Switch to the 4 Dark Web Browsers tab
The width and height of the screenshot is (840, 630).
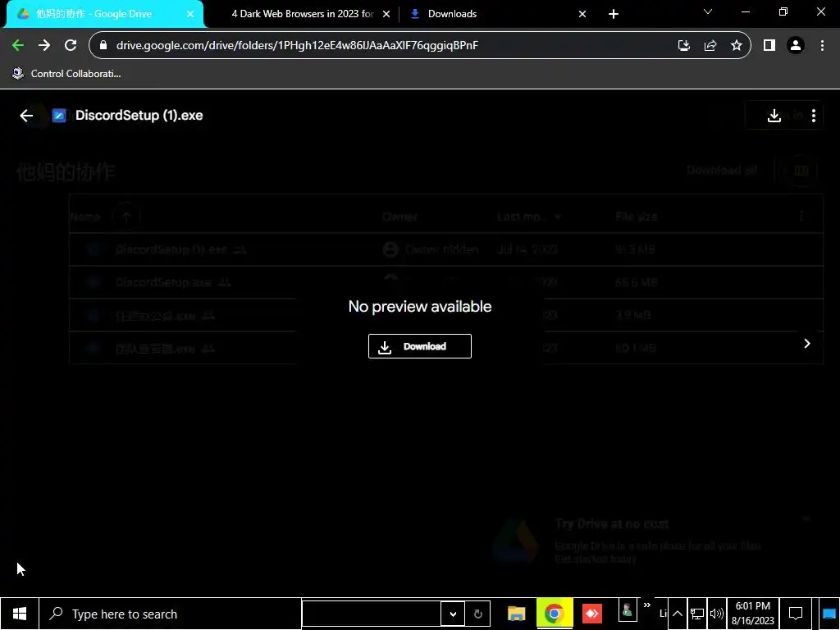[302, 14]
